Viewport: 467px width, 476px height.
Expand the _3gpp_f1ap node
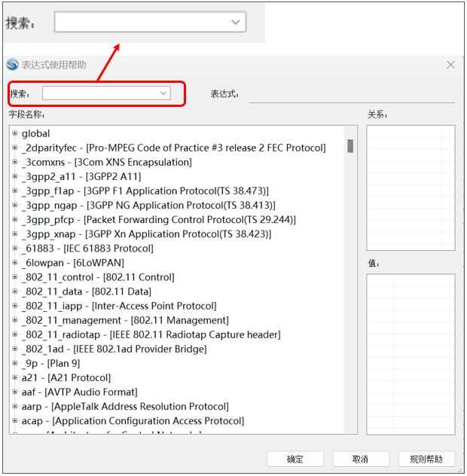(14, 191)
